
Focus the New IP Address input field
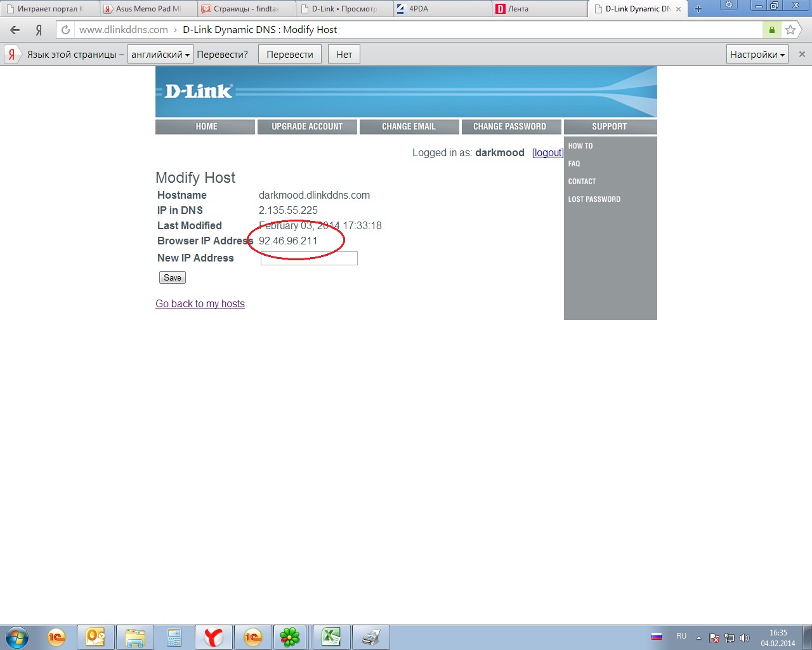309,258
